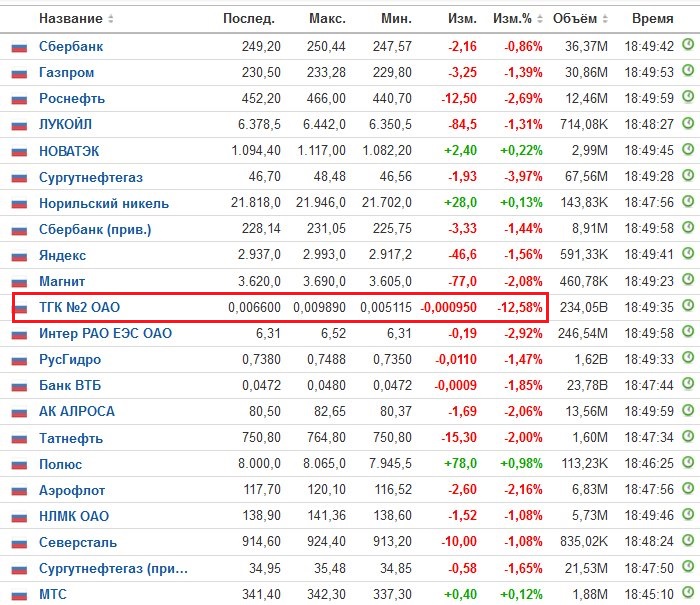Open the Сбербанк (прив.) stock link
700x605 pixels.
[95, 229]
